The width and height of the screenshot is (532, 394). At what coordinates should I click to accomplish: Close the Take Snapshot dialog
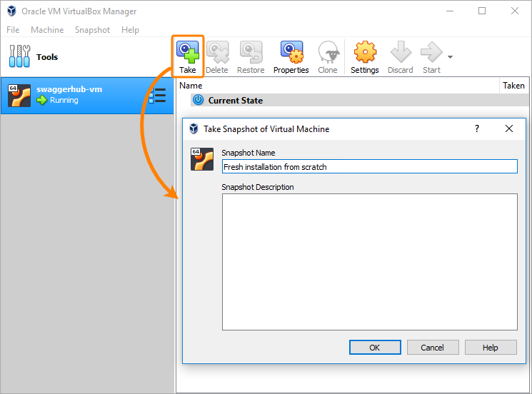pyautogui.click(x=509, y=128)
